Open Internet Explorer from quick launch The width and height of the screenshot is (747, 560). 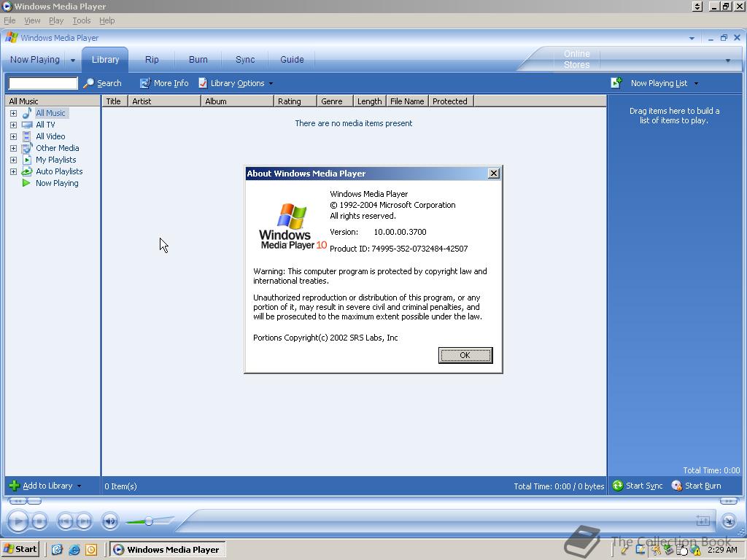[x=74, y=550]
